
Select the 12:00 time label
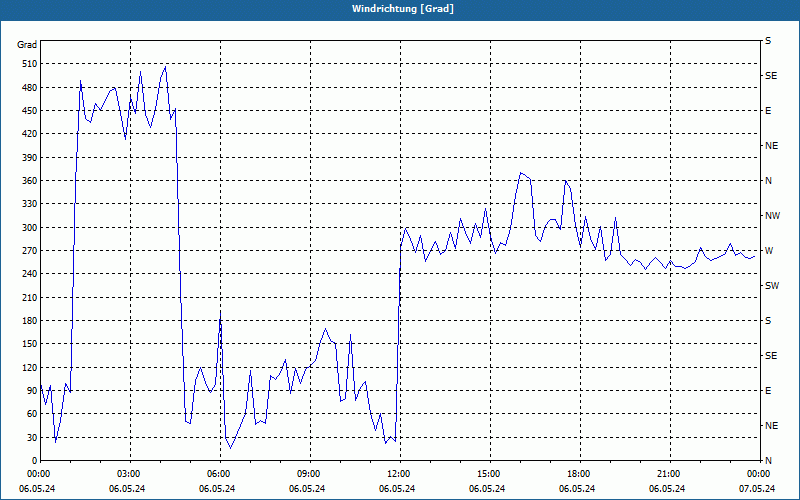(x=397, y=474)
